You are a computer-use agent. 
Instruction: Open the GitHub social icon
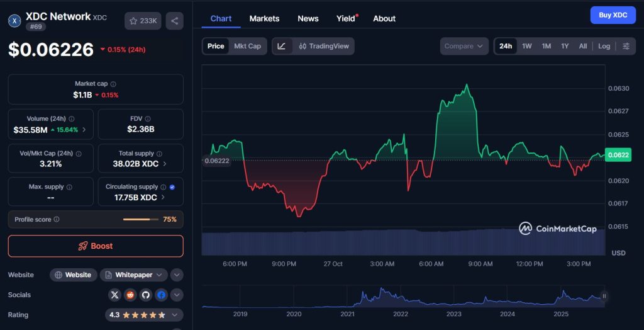click(146, 295)
